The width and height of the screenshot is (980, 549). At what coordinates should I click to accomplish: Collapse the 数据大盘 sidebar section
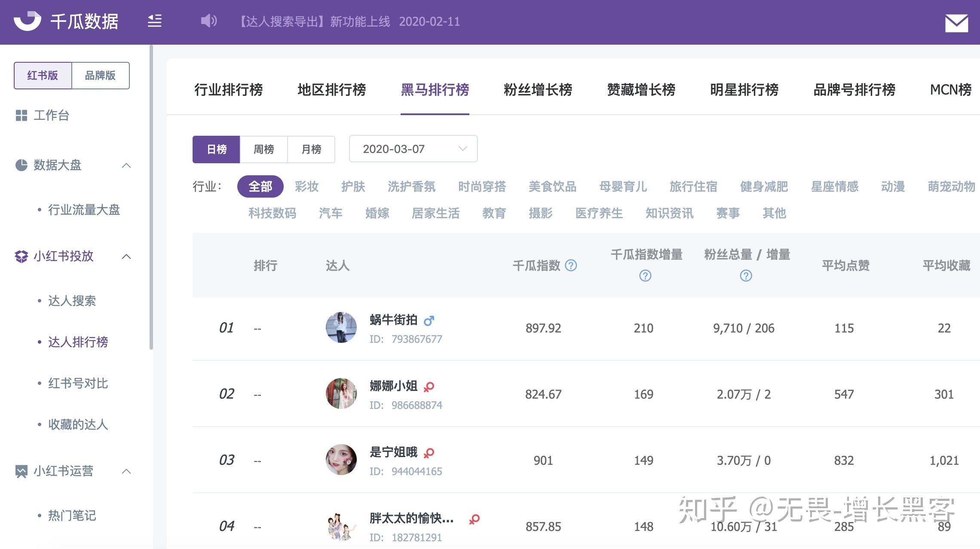[126, 165]
